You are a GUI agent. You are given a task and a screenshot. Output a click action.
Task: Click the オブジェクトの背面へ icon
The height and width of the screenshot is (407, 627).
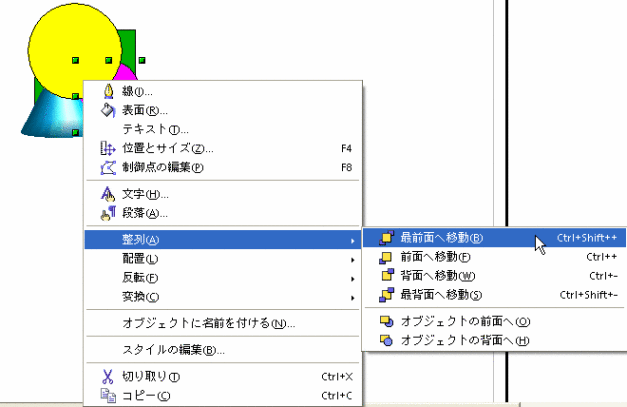386,340
